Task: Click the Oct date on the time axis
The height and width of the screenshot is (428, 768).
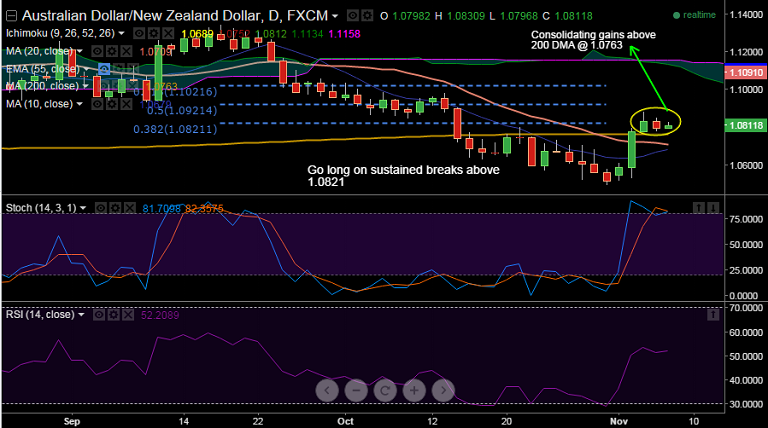Action: click(x=345, y=421)
